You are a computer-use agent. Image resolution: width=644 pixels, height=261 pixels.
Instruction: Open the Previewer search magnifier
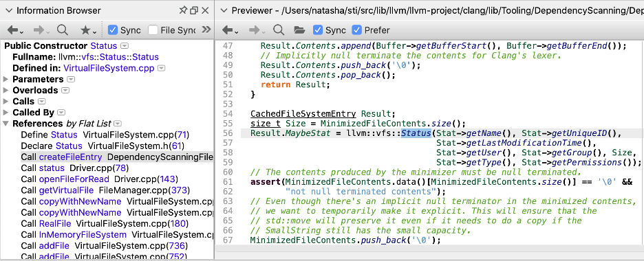[x=279, y=30]
